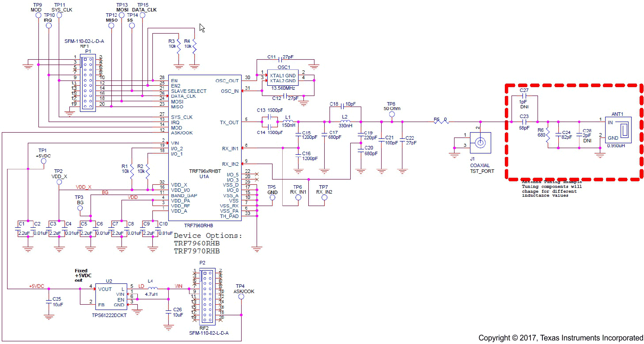Click the 'COAXIAL' label under J1
Screen dimensions: 644x344
[480, 165]
